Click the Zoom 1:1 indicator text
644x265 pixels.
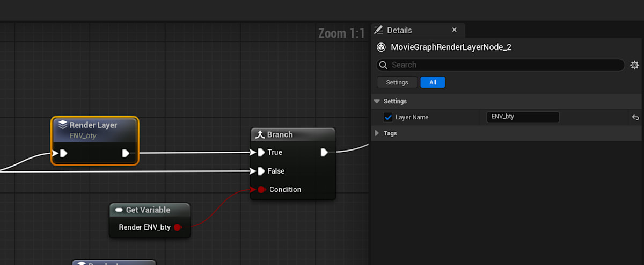tap(341, 33)
